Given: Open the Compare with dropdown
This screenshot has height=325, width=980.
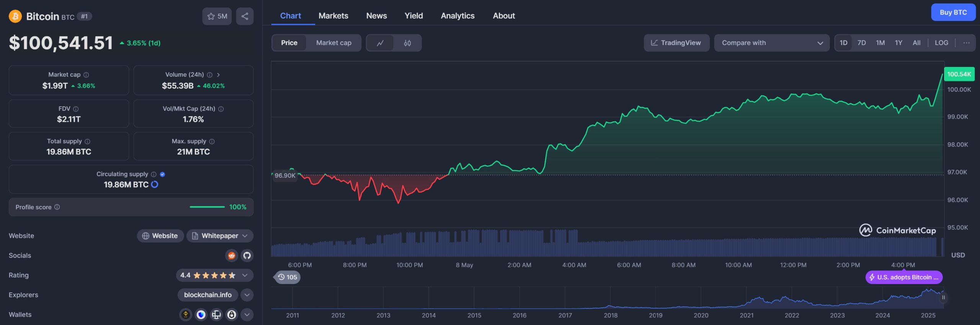Looking at the screenshot, I should pyautogui.click(x=772, y=43).
